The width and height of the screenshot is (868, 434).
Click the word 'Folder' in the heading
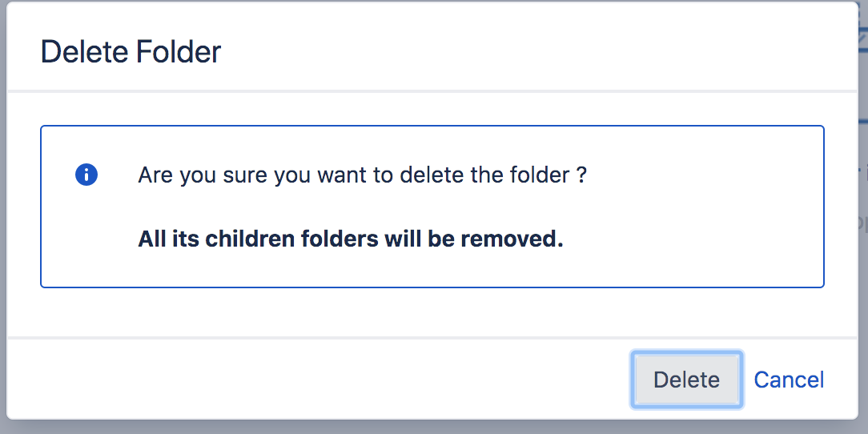pos(179,52)
